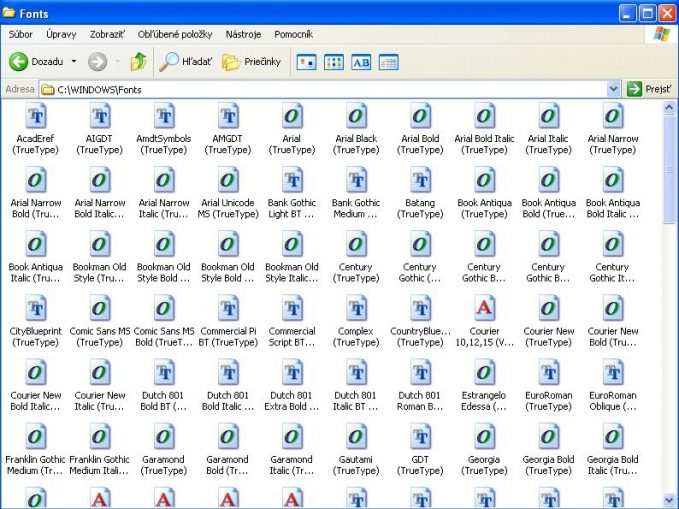Click the Windows flag logo in menu bar
679x509 pixels.
(x=662, y=34)
